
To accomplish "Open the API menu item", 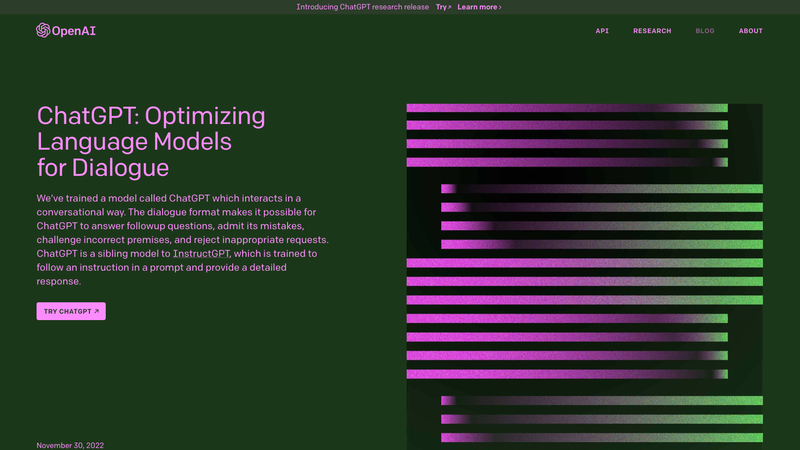I will click(602, 31).
